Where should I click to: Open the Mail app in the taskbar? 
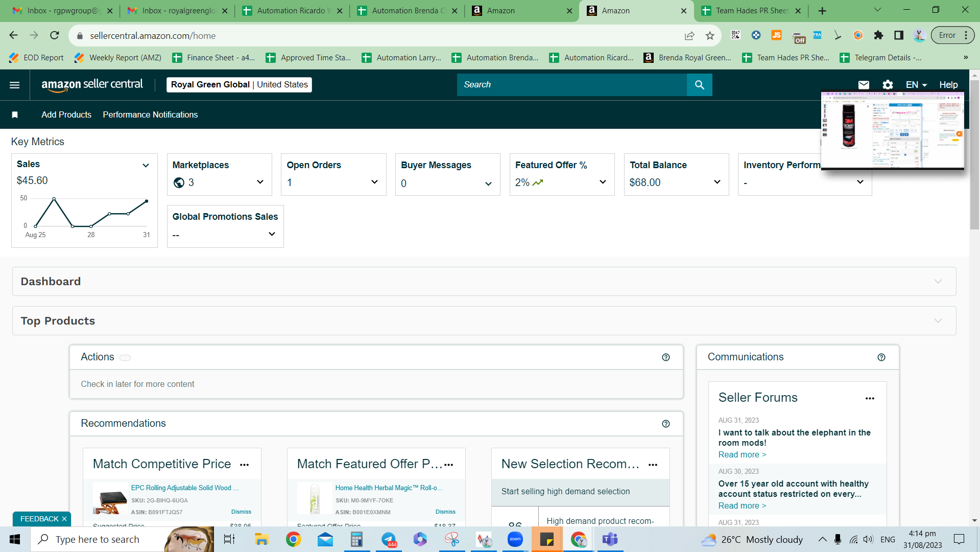tap(325, 539)
